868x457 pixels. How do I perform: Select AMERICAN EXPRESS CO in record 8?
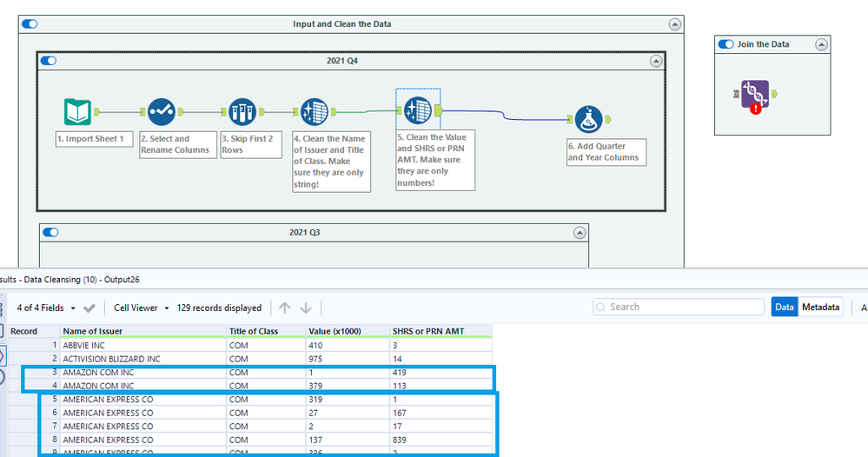tap(142, 440)
